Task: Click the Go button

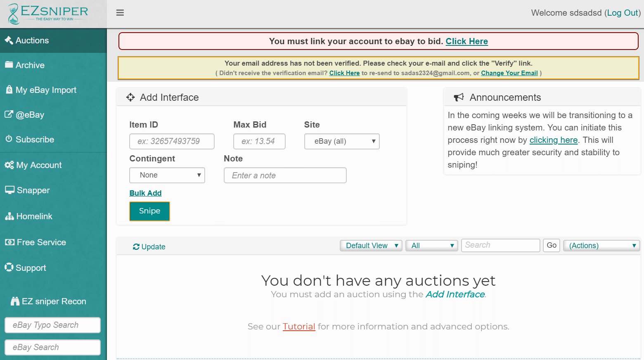Action: pyautogui.click(x=552, y=245)
